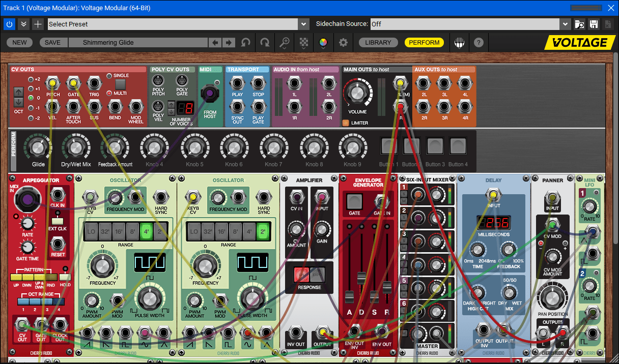Click the MOD WHEEL output jack

pyautogui.click(x=135, y=106)
